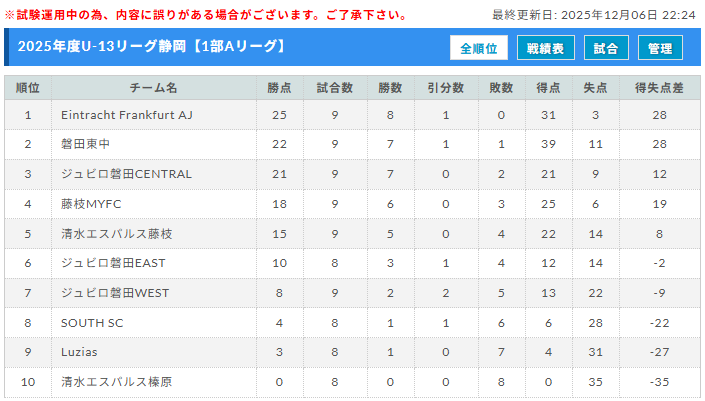Click the 得失点差 column header
This screenshot has width=705, height=401.
pos(659,88)
